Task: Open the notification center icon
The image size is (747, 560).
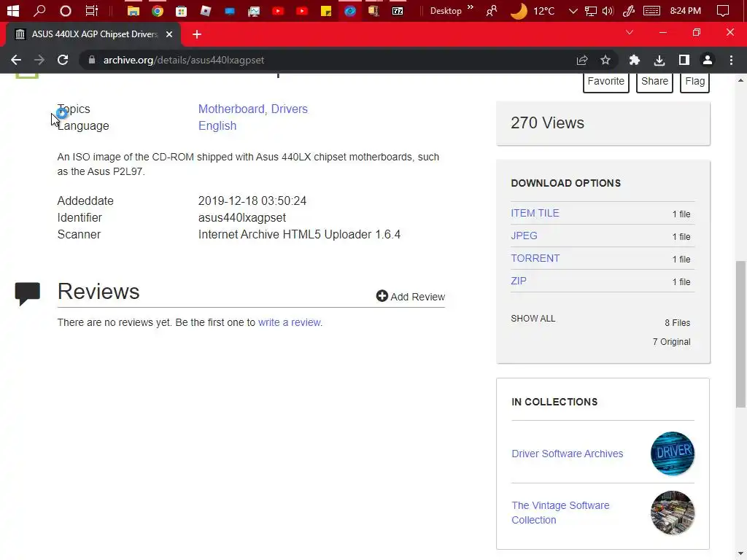Action: 723,10
